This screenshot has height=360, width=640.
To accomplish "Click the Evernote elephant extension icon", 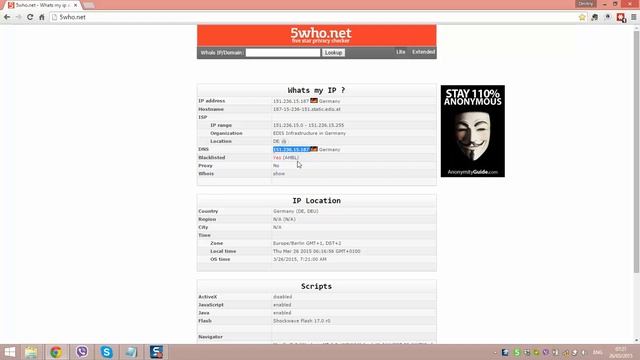I will point(595,17).
